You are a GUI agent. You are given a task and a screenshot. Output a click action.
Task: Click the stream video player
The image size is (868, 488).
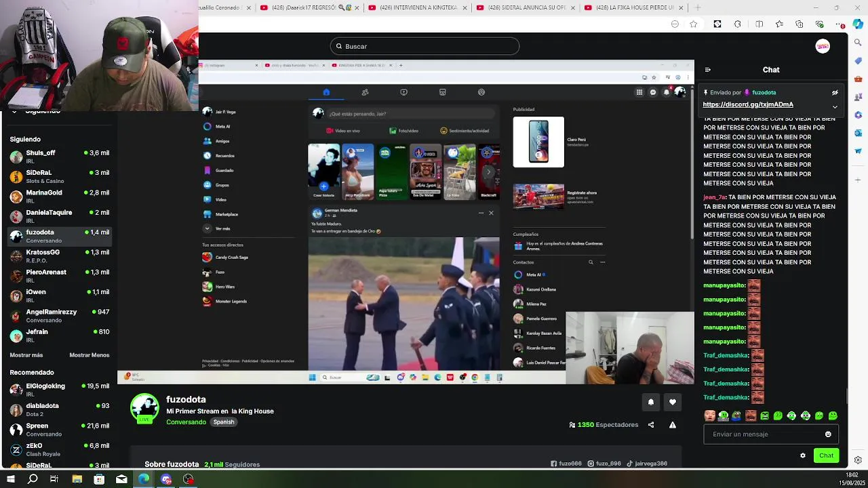406,222
